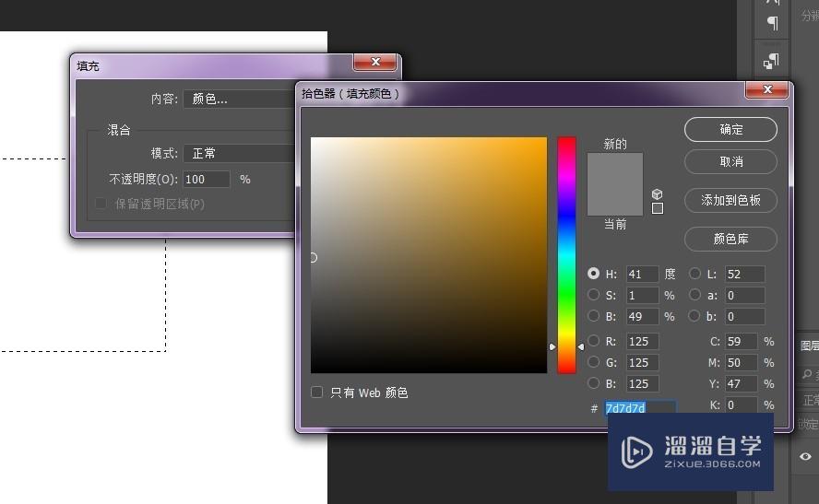Click the small web-safe color square icon

click(658, 208)
